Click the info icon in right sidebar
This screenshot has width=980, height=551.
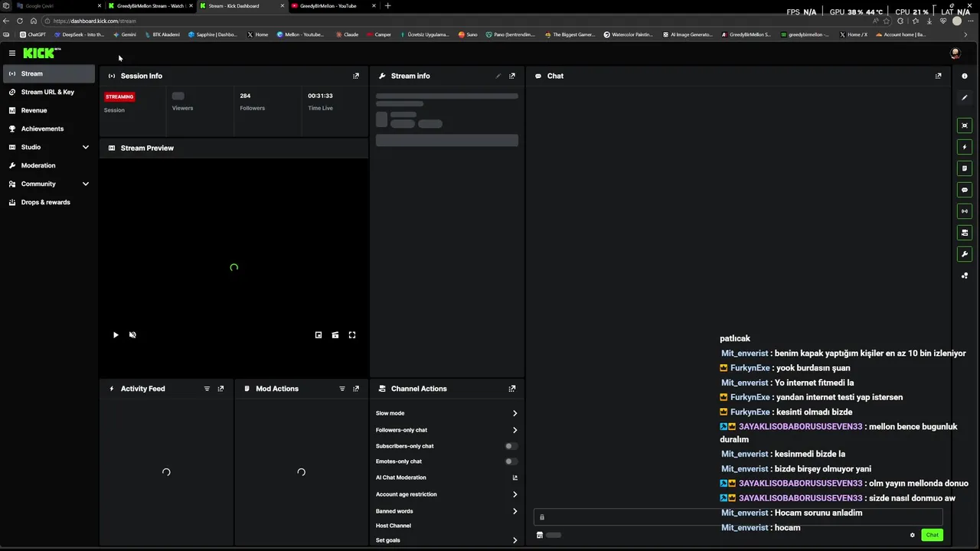965,76
